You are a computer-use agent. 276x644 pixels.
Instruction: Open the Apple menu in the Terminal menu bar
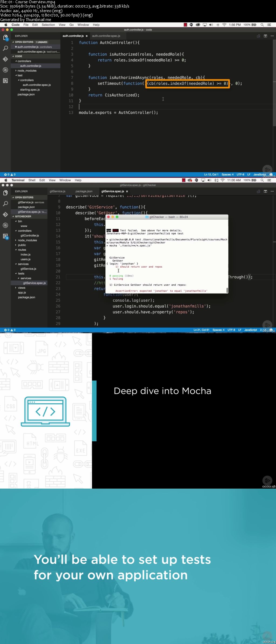point(6,180)
